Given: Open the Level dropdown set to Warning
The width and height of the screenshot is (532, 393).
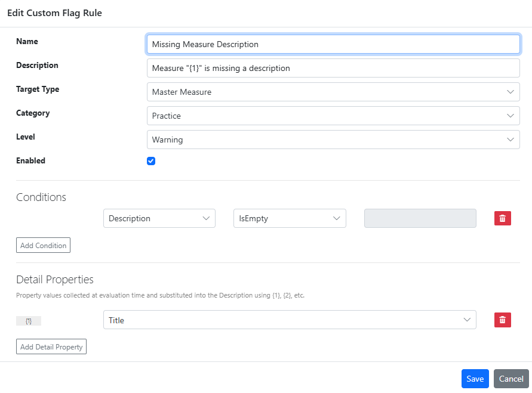Looking at the screenshot, I should tap(333, 140).
